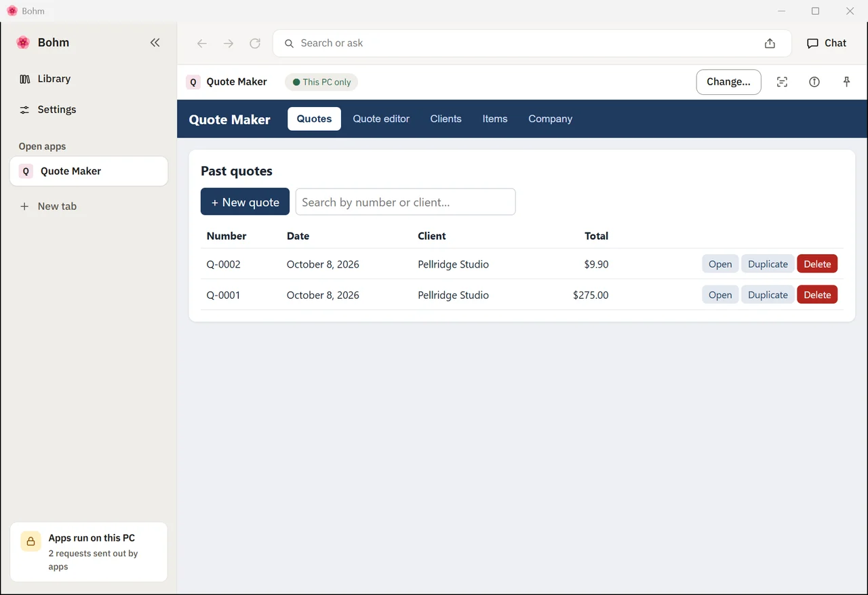Go to the Company tab
868x595 pixels.
click(550, 119)
